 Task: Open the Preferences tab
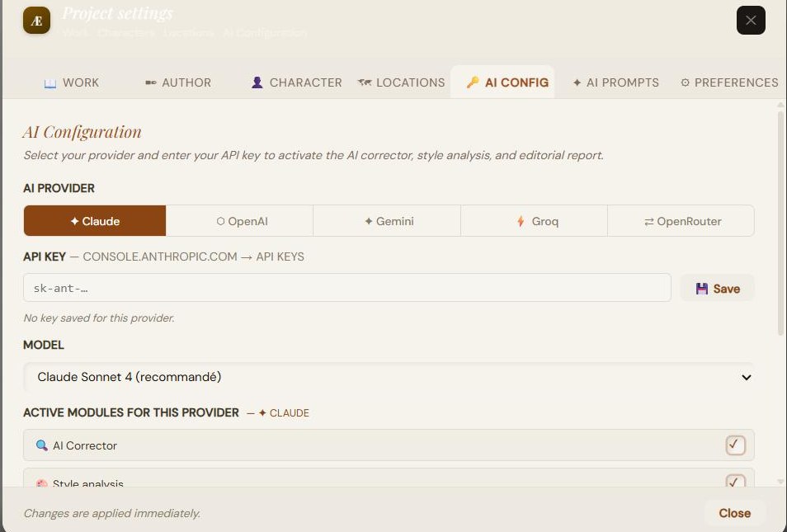pos(729,82)
